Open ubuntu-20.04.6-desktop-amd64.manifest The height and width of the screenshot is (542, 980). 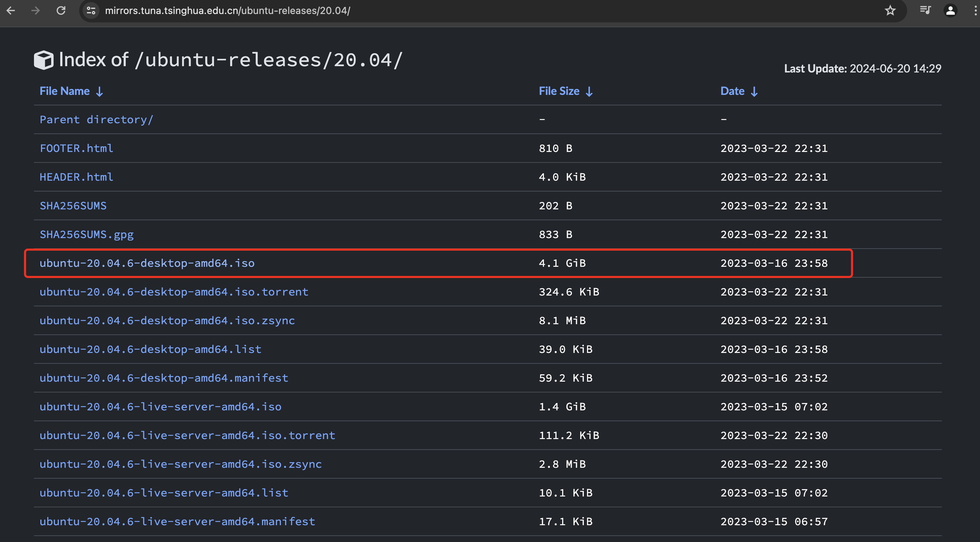[x=164, y=378]
